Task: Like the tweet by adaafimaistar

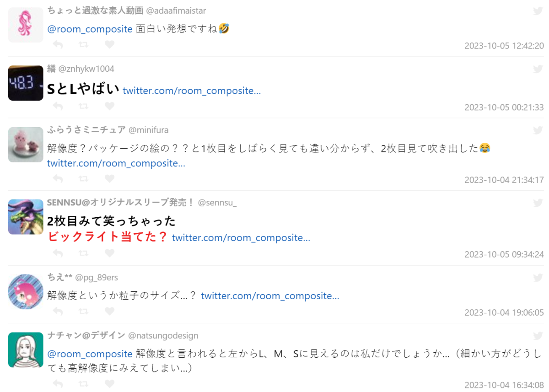Action: [x=109, y=45]
